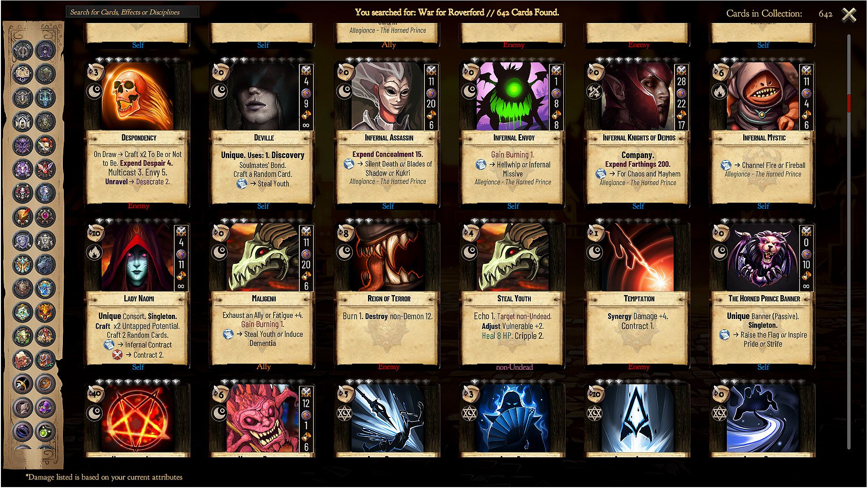Click the Lady Naomi card title

pos(138,299)
